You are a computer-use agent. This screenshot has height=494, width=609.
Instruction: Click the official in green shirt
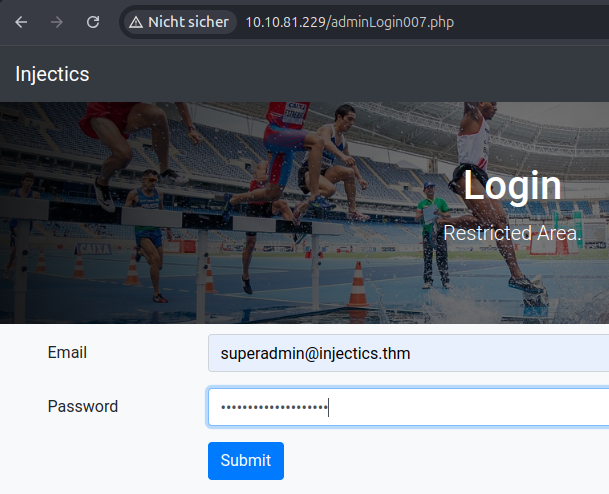(x=432, y=225)
